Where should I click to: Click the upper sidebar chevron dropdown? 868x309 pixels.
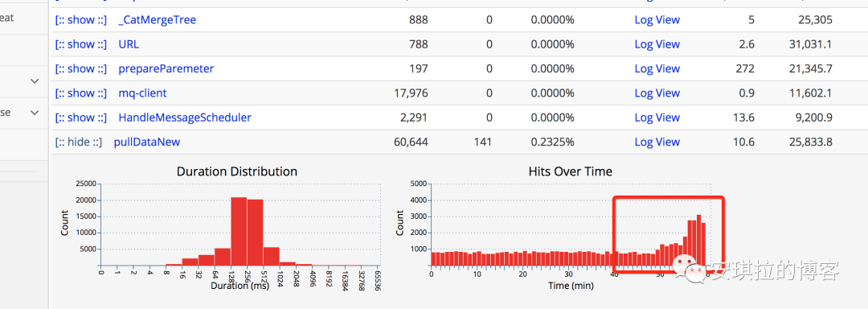(35, 80)
